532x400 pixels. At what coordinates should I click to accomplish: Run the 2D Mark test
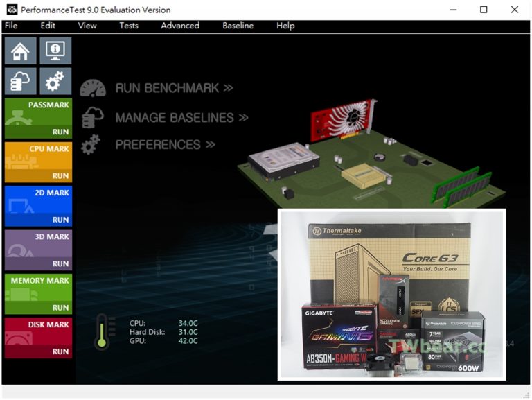click(60, 220)
